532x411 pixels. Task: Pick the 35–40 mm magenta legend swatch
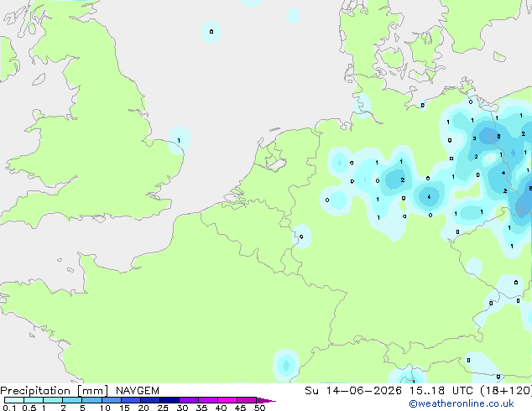click(x=207, y=400)
